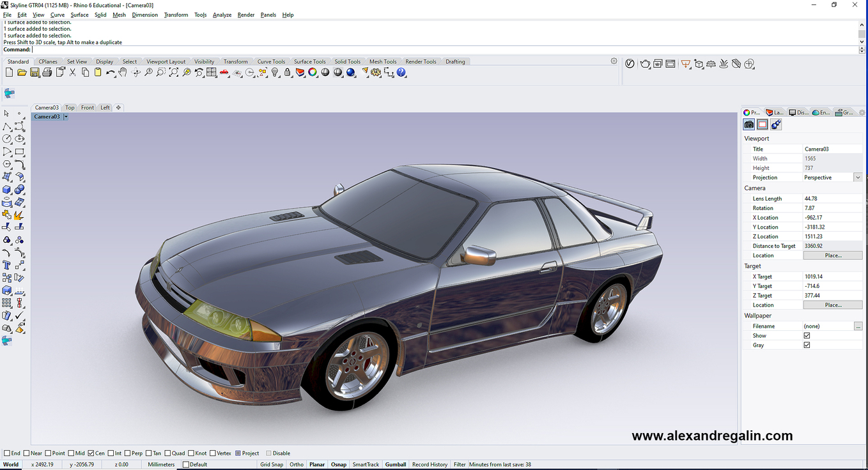Toggle the Perp osnap checkbox

(x=128, y=453)
